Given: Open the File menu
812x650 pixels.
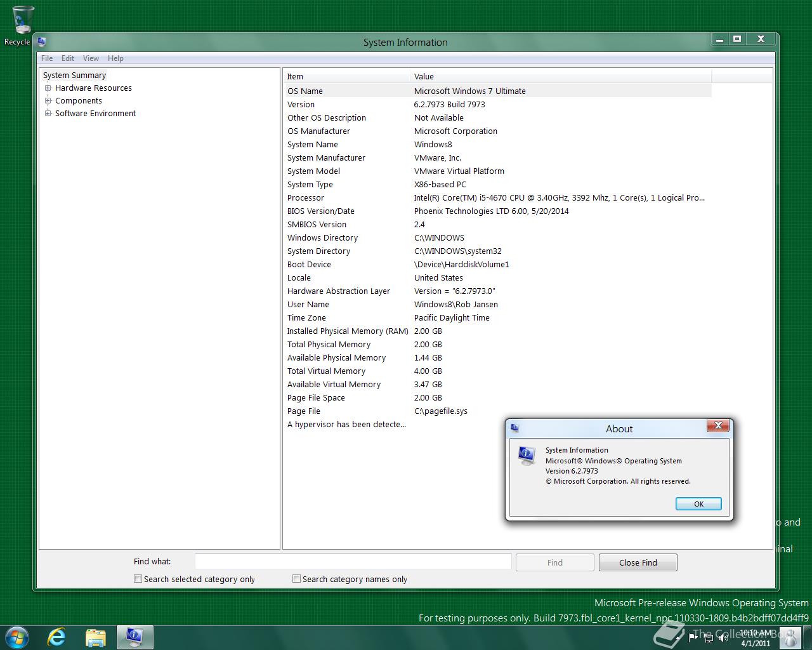Looking at the screenshot, I should (x=47, y=58).
